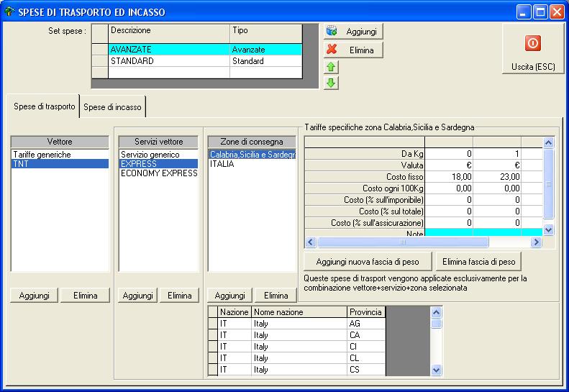Click tariff grid scroll left arrow
Viewport: 569px width, 392px height.
click(311, 242)
